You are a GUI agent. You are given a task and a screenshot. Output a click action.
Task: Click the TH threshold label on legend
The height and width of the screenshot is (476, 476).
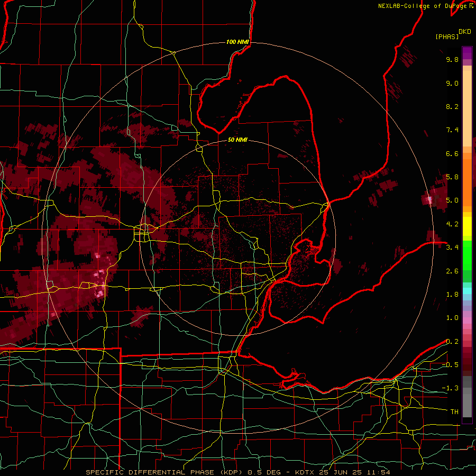[x=454, y=412]
